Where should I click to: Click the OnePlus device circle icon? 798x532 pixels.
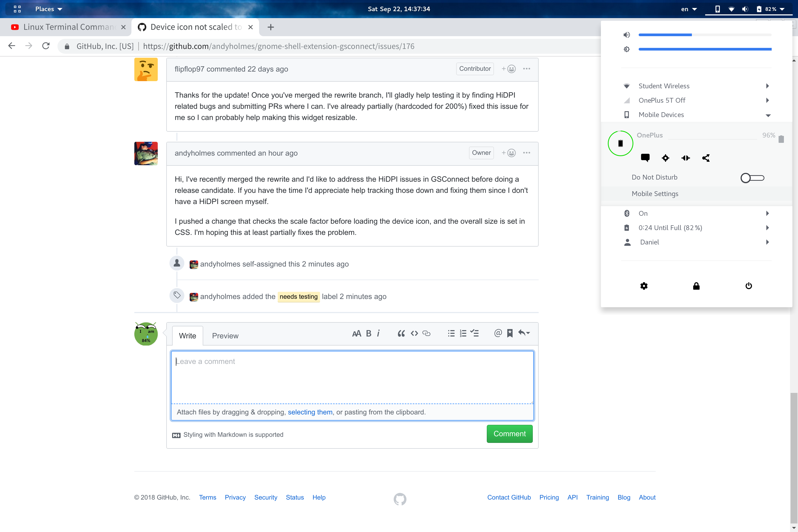tap(620, 144)
